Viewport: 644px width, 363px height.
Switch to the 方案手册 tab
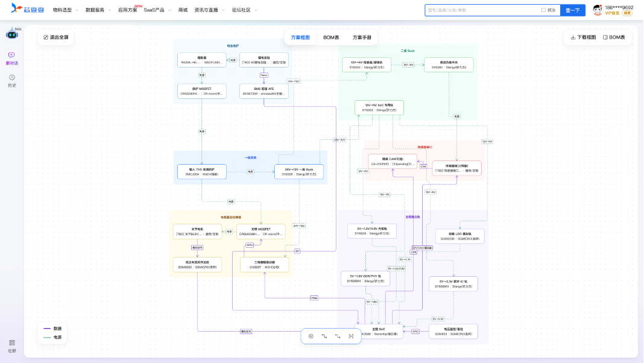[362, 37]
